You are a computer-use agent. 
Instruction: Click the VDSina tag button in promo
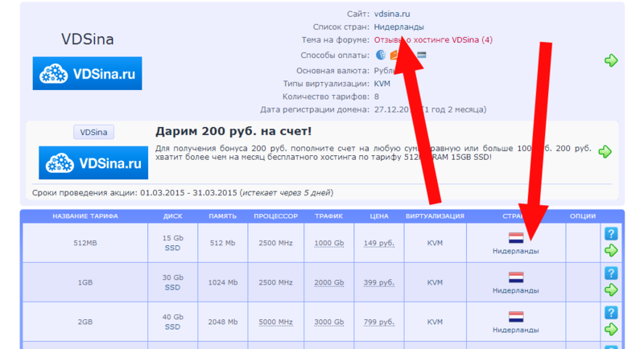click(93, 132)
